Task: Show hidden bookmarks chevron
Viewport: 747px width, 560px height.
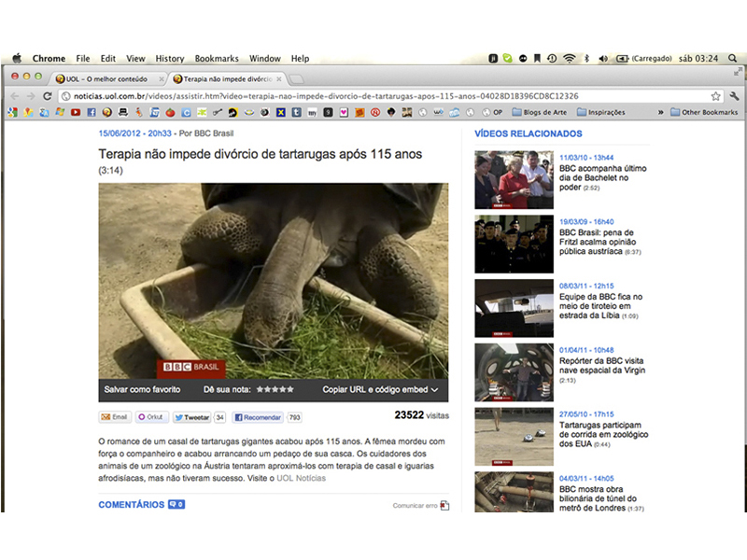Action: pos(661,112)
